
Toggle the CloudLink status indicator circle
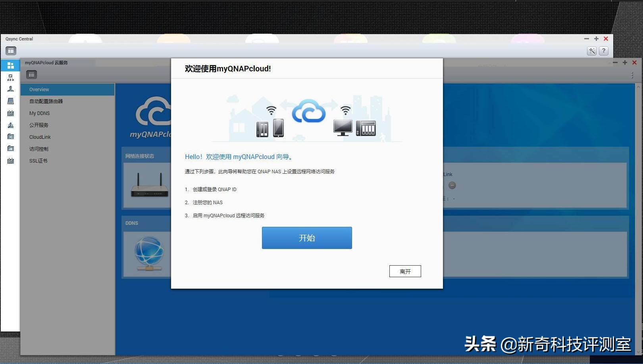pyautogui.click(x=452, y=185)
